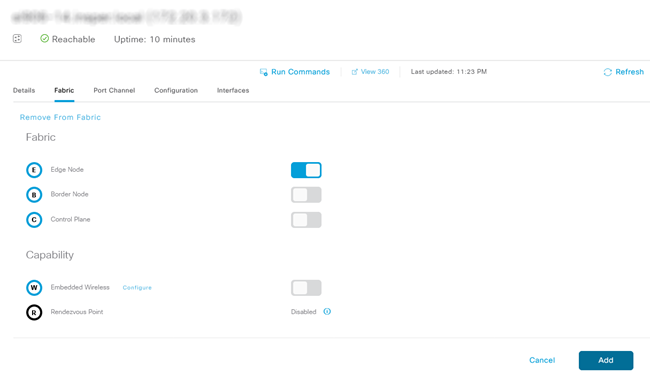The image size is (650, 382).
Task: Click the View 360 external link icon
Action: click(x=354, y=72)
